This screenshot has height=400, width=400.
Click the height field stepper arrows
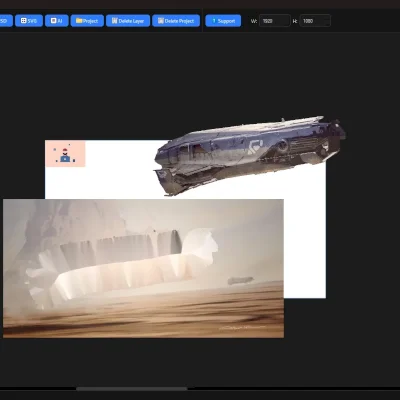pos(327,21)
